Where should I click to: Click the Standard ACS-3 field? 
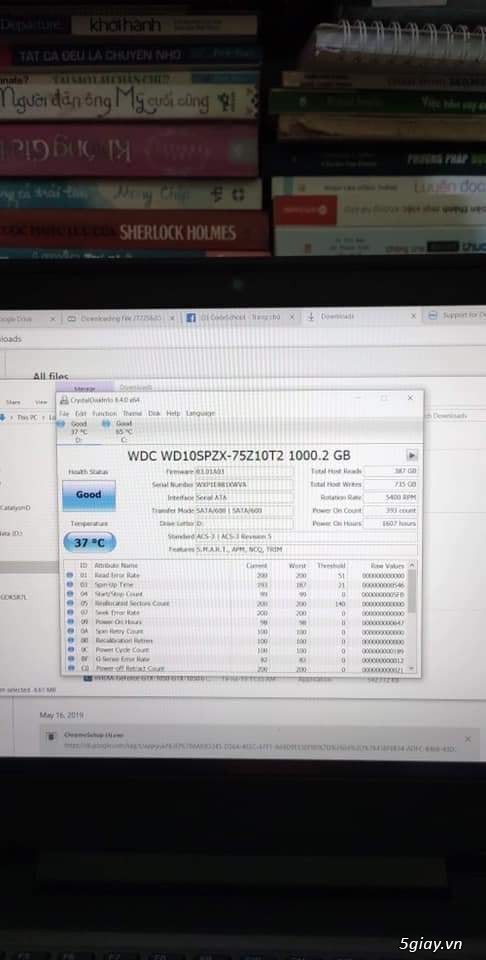(306, 537)
